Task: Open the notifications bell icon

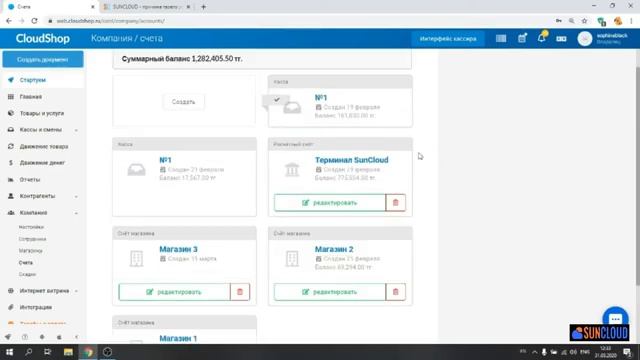Action: (x=542, y=38)
